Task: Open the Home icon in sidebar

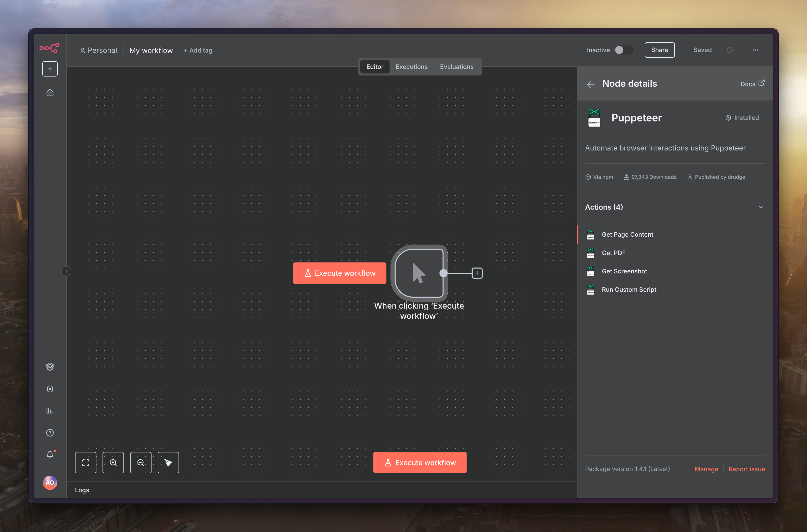Action: click(50, 93)
